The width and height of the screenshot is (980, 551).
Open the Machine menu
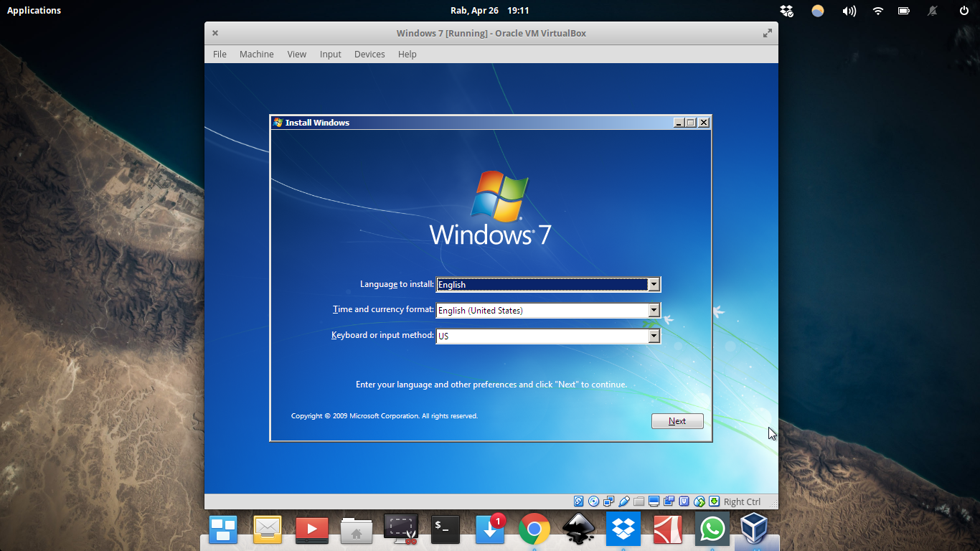(256, 54)
